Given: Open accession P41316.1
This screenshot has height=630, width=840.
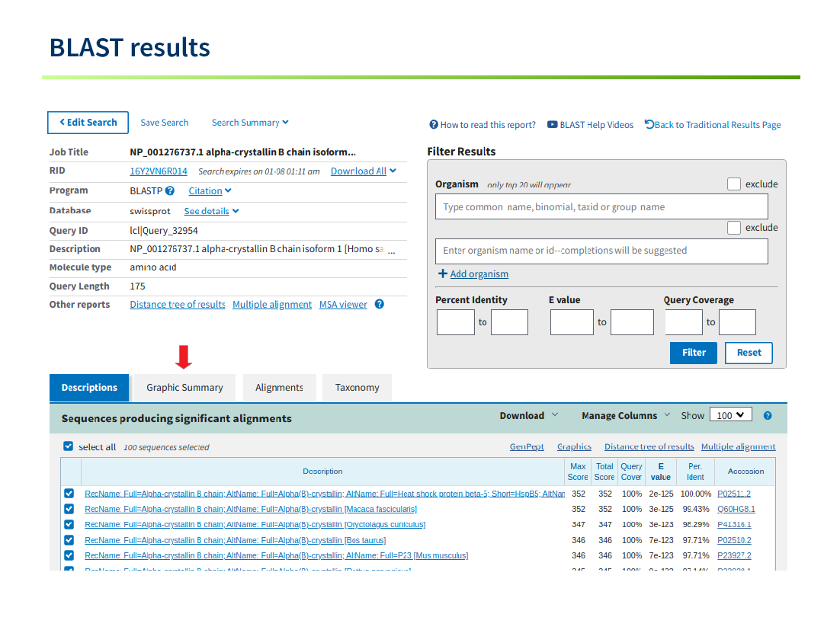Looking at the screenshot, I should [x=735, y=525].
